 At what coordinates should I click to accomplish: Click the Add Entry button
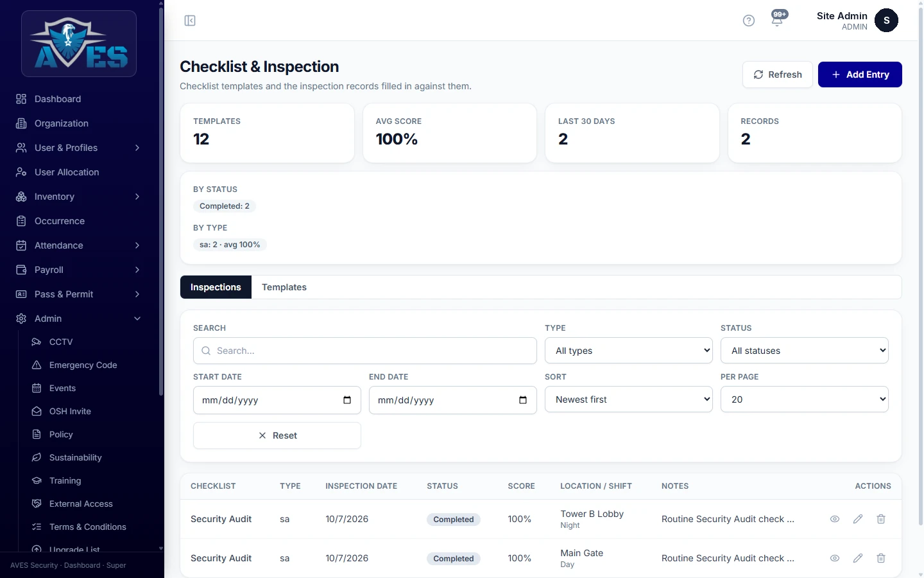click(860, 74)
